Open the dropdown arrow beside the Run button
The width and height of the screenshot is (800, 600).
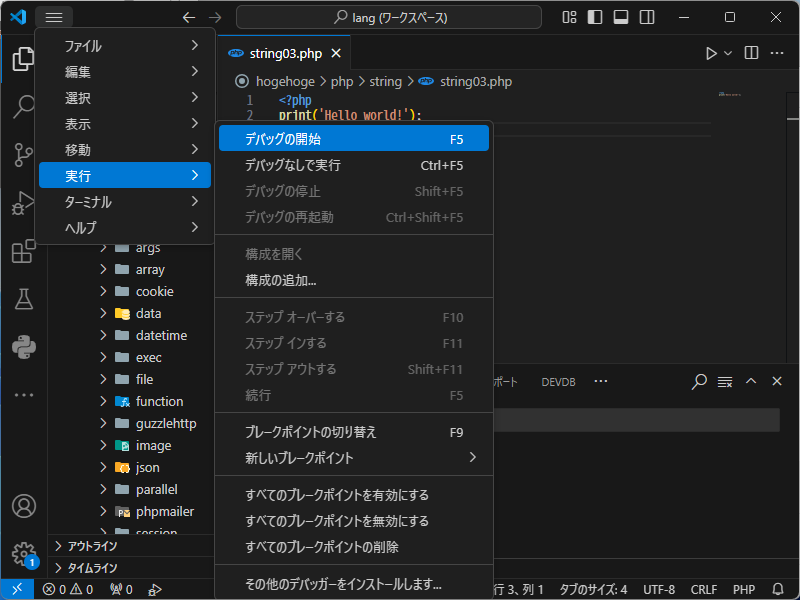point(728,53)
